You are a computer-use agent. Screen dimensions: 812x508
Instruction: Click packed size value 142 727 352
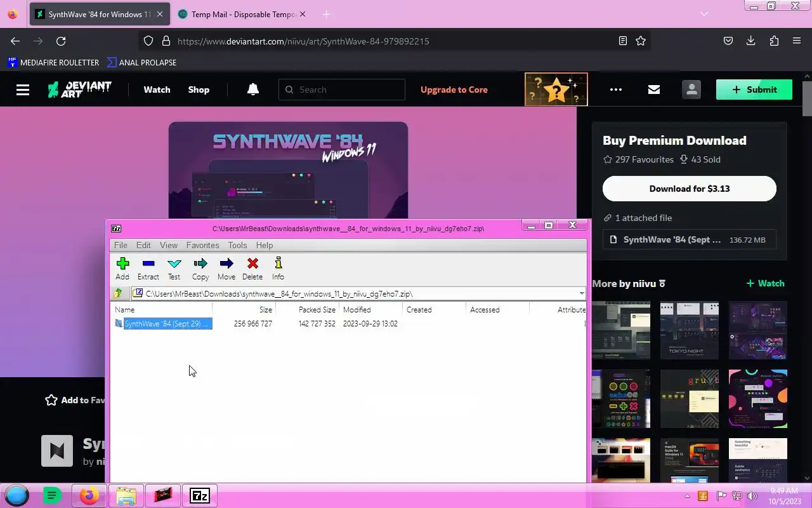coord(317,324)
